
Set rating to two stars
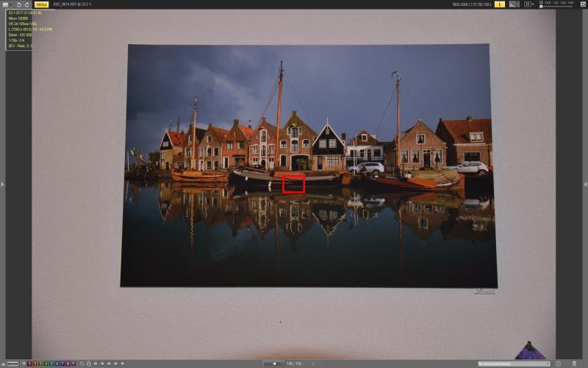[x=102, y=364]
